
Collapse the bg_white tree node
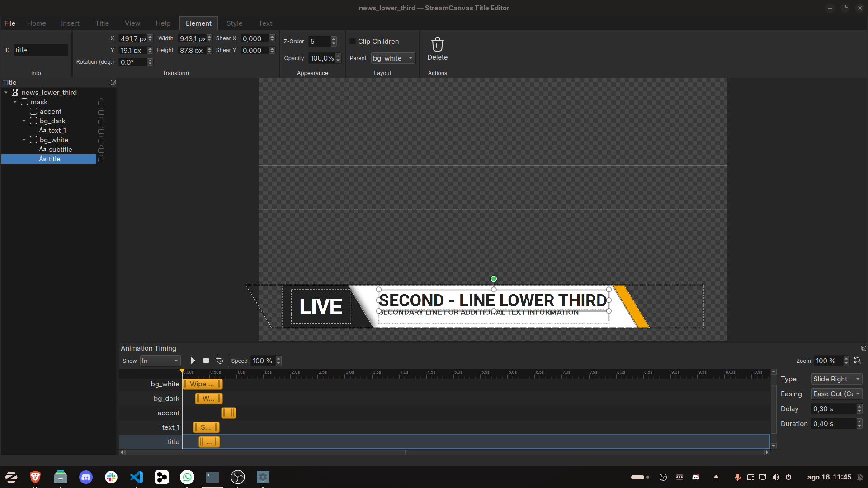[24, 140]
